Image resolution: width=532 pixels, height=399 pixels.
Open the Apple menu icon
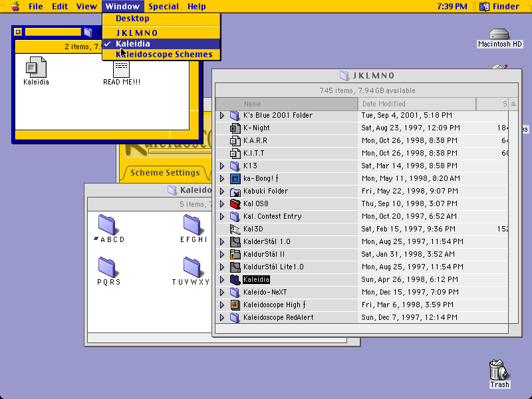[x=15, y=6]
